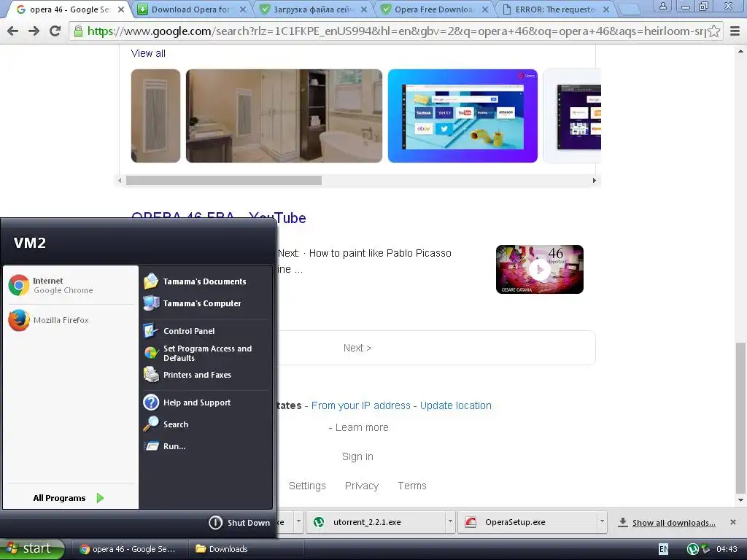Open the Terms footer link
Screen dimensions: 747x560
pyautogui.click(x=412, y=486)
